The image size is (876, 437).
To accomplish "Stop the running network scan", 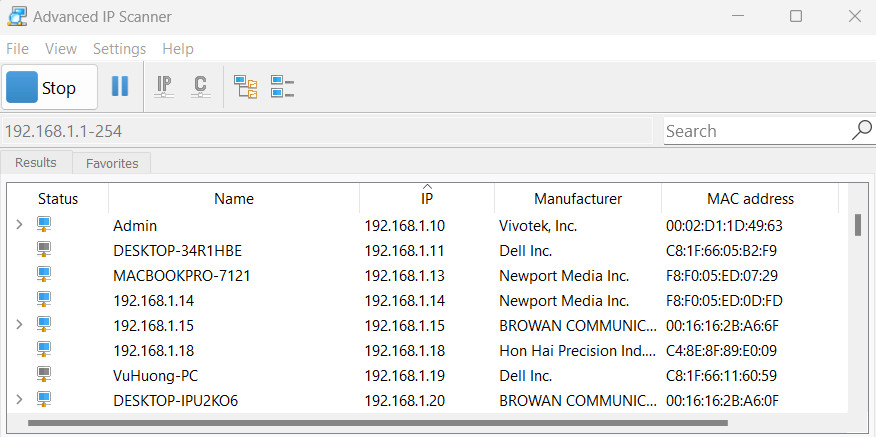I will [x=50, y=87].
